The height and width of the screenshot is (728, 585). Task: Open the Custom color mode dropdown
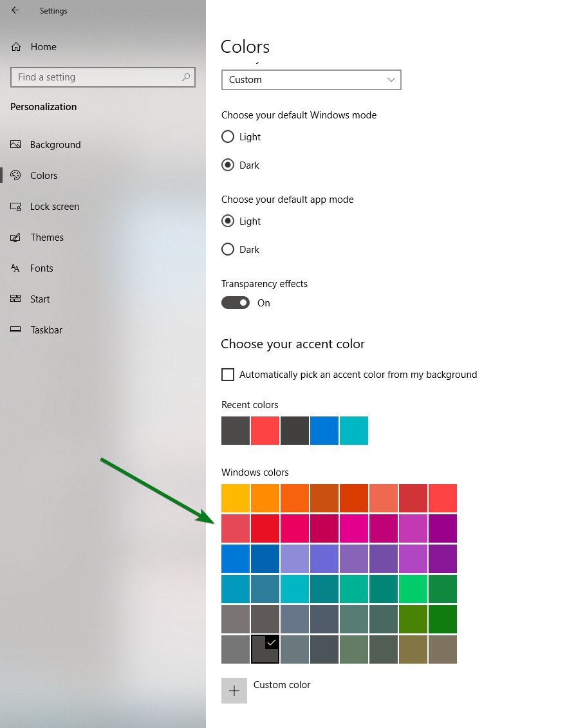pos(311,80)
